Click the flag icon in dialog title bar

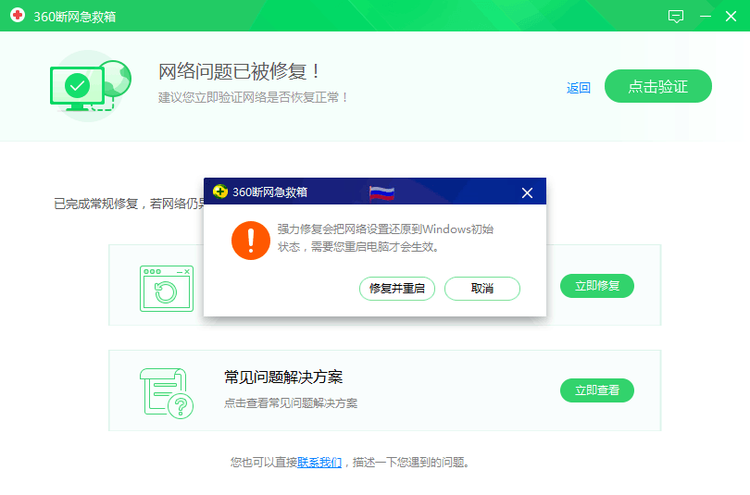[x=382, y=194]
